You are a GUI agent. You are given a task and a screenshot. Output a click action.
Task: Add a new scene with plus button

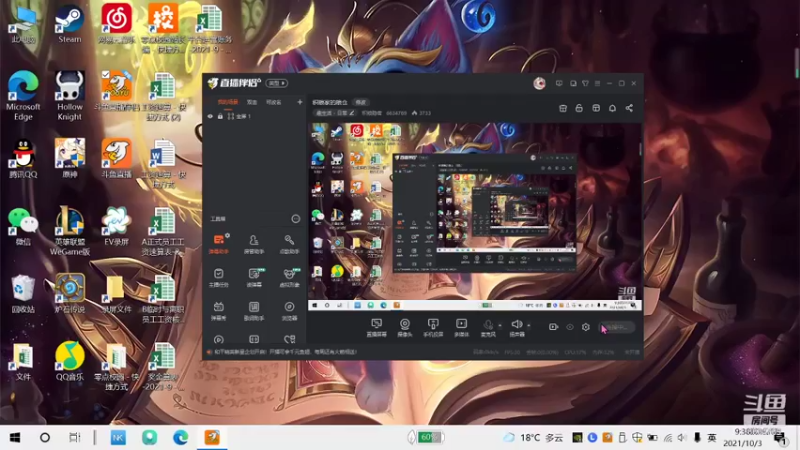point(299,102)
